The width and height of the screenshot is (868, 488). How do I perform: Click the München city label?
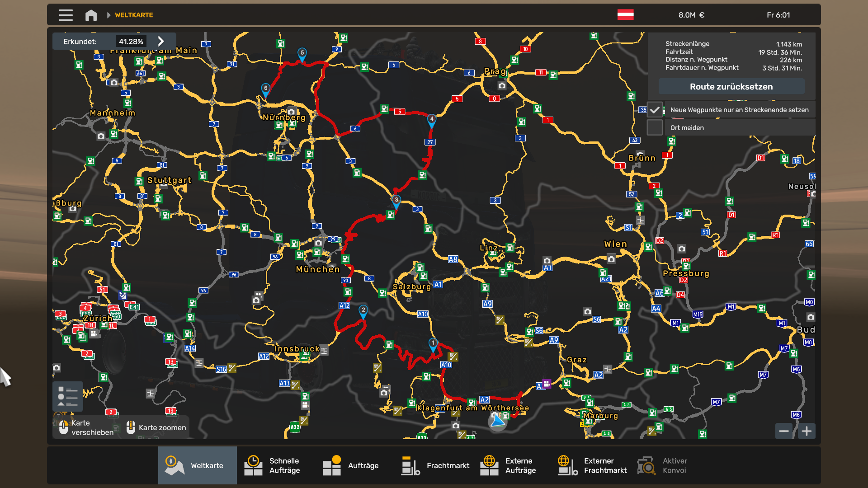click(317, 269)
